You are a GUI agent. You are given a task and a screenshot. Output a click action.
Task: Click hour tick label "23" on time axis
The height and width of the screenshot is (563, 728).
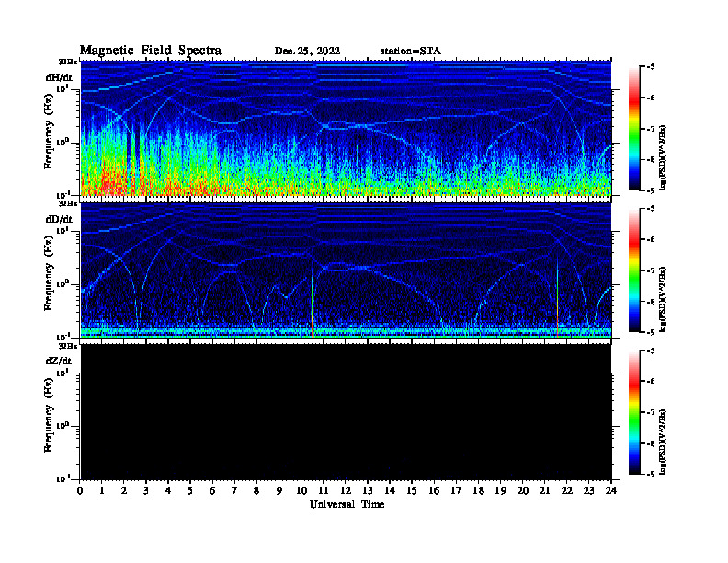588,491
